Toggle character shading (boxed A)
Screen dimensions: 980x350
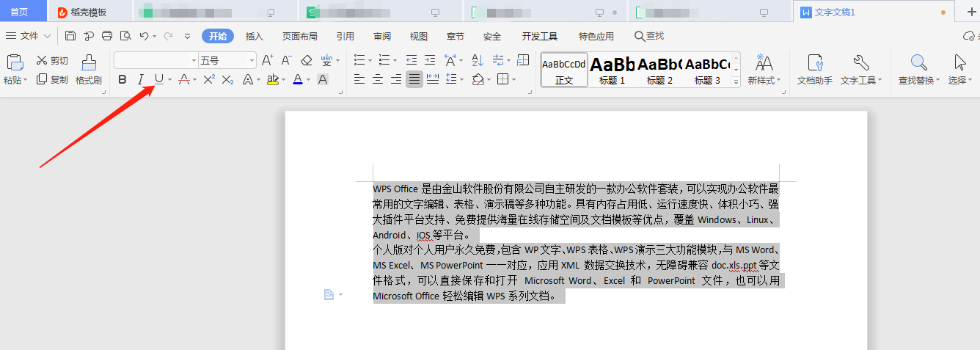323,79
